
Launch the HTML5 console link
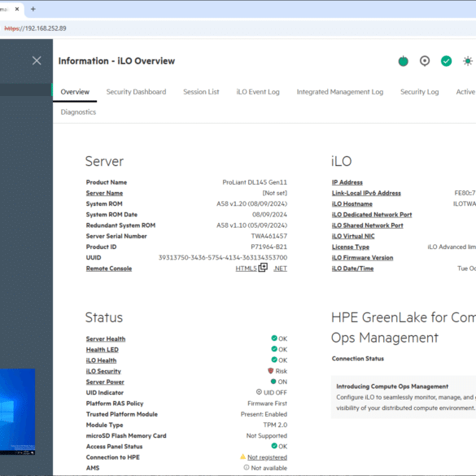[x=247, y=269]
